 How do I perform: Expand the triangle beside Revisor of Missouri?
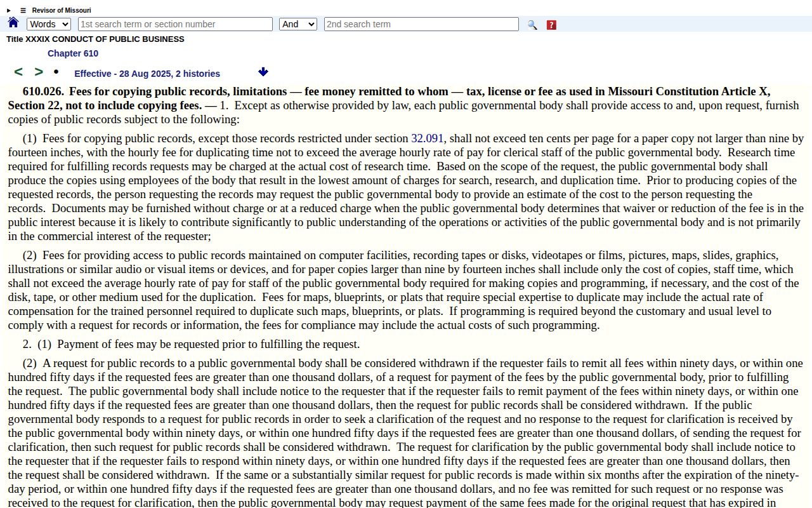(9, 10)
